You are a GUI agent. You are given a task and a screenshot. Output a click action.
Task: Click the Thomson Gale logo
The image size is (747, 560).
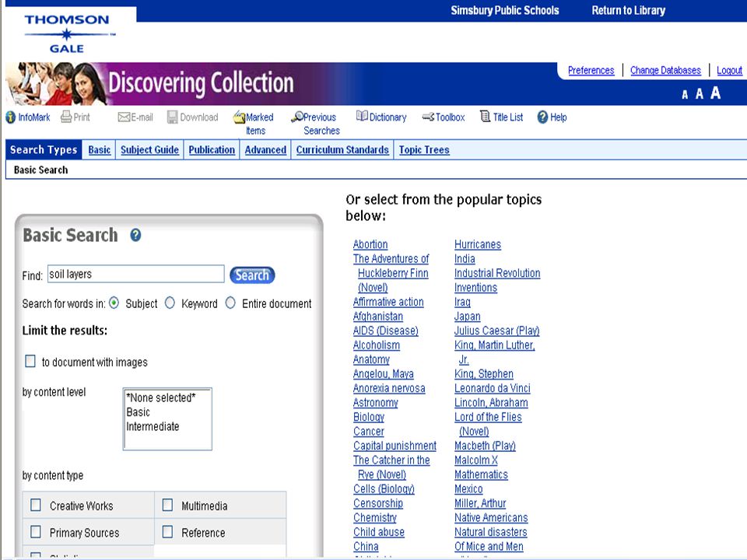[68, 33]
